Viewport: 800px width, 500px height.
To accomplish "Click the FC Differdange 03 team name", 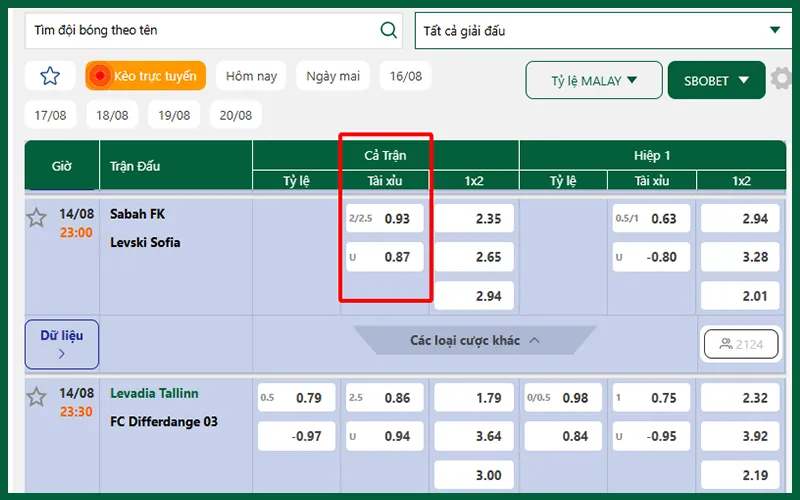I will tap(164, 421).
